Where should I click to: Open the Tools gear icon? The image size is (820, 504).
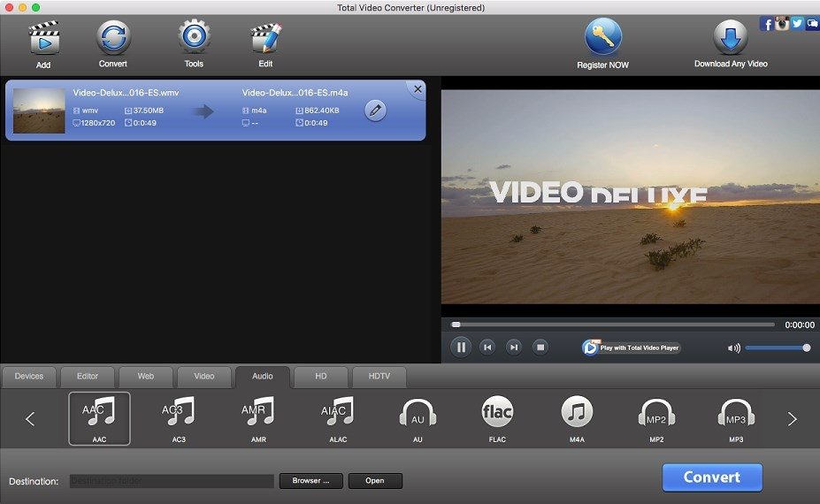[194, 36]
